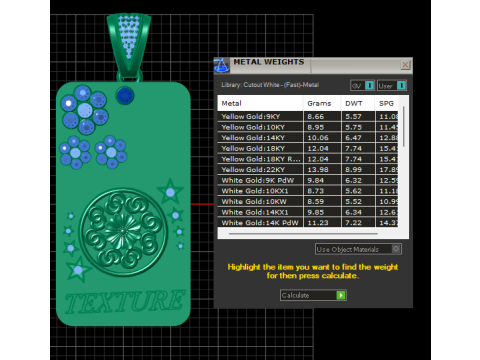Select the large blue flower gem cluster
The image size is (480, 360).
84,110
